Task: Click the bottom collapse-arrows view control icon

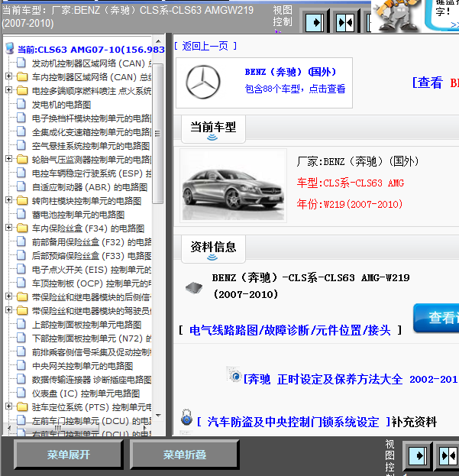Action: click(448, 455)
